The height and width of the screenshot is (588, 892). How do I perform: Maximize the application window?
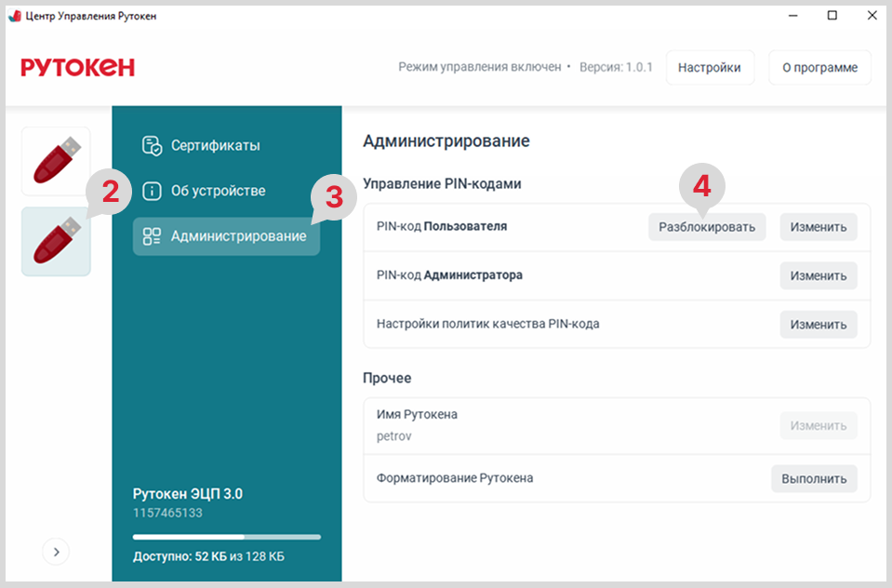coord(832,16)
